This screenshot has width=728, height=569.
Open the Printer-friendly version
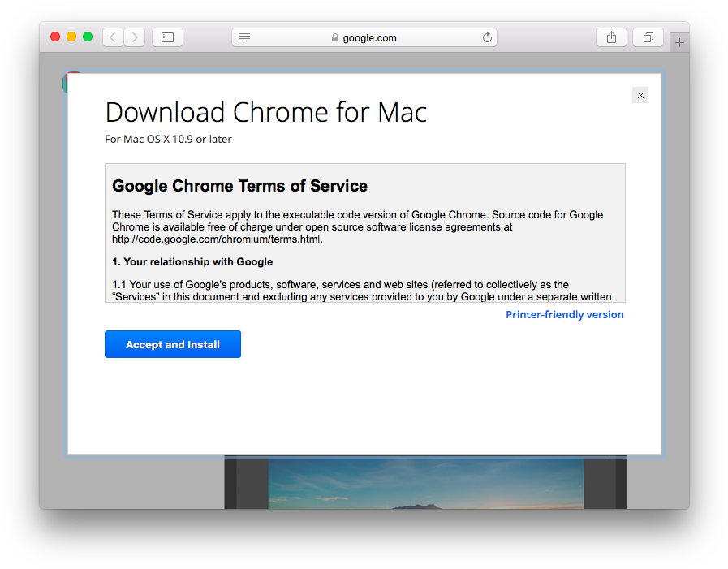[x=564, y=314]
